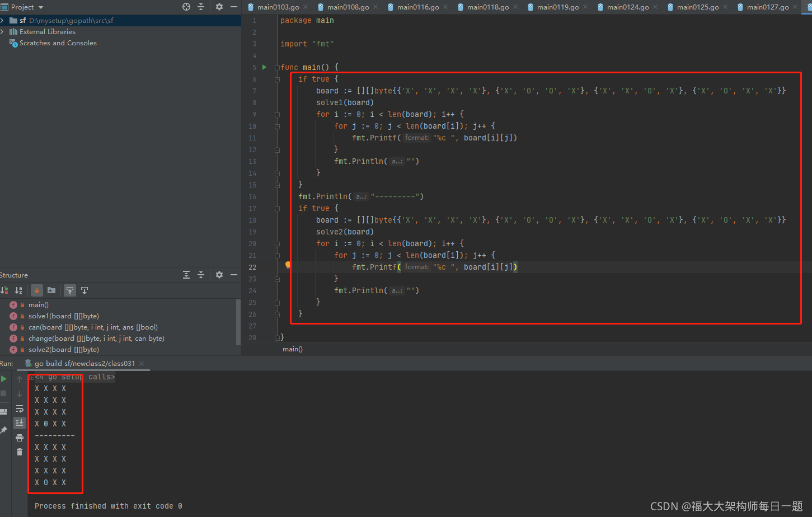Select can(board [][]byte...) in the Structure list
The image size is (812, 517).
tap(93, 327)
